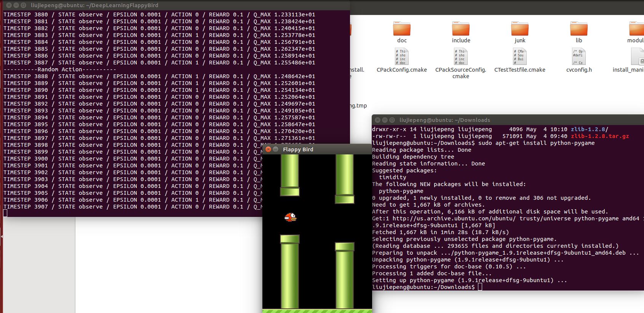Select the CTestTestfile.cmake file icon
The width and height of the screenshot is (644, 313).
pyautogui.click(x=520, y=56)
